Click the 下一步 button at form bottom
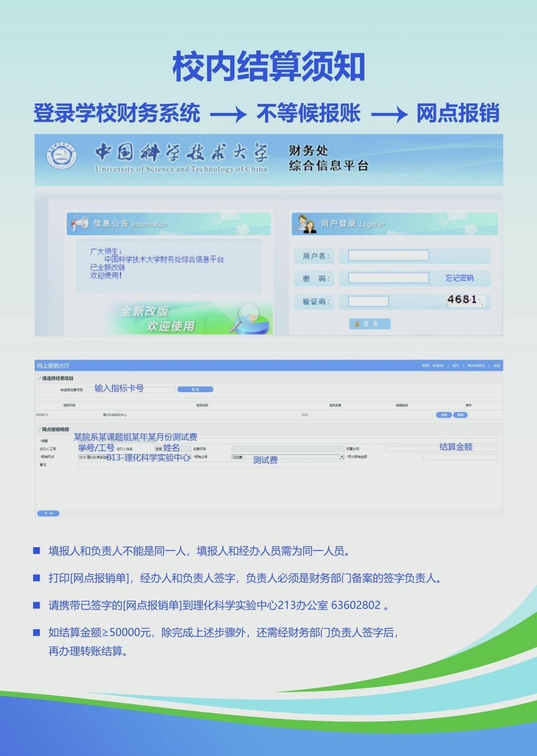The height and width of the screenshot is (756, 537). click(x=48, y=514)
